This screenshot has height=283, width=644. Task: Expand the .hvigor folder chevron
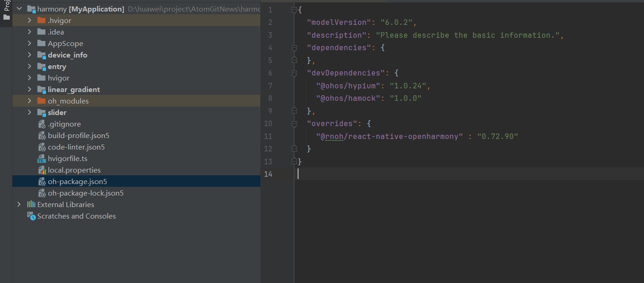coord(29,20)
